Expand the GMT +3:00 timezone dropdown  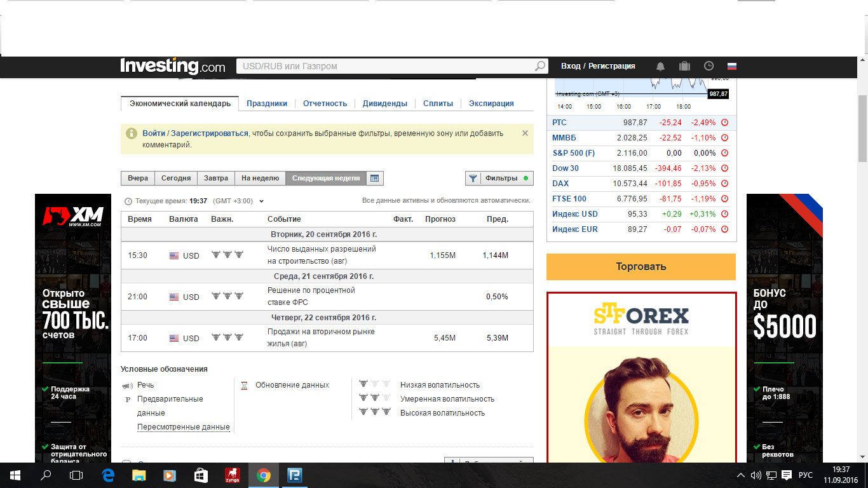(x=261, y=201)
